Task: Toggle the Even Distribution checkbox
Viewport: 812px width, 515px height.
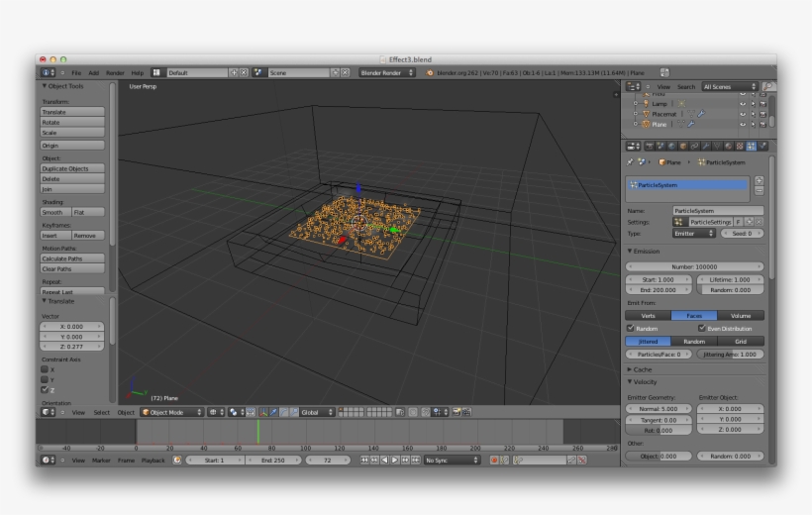Action: (x=702, y=328)
